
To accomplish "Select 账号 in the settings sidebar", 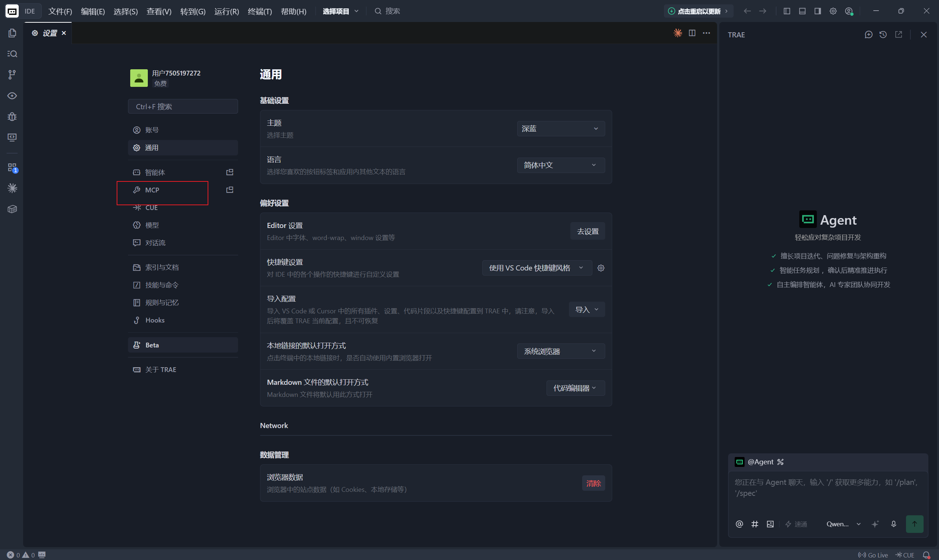I will coord(183,130).
